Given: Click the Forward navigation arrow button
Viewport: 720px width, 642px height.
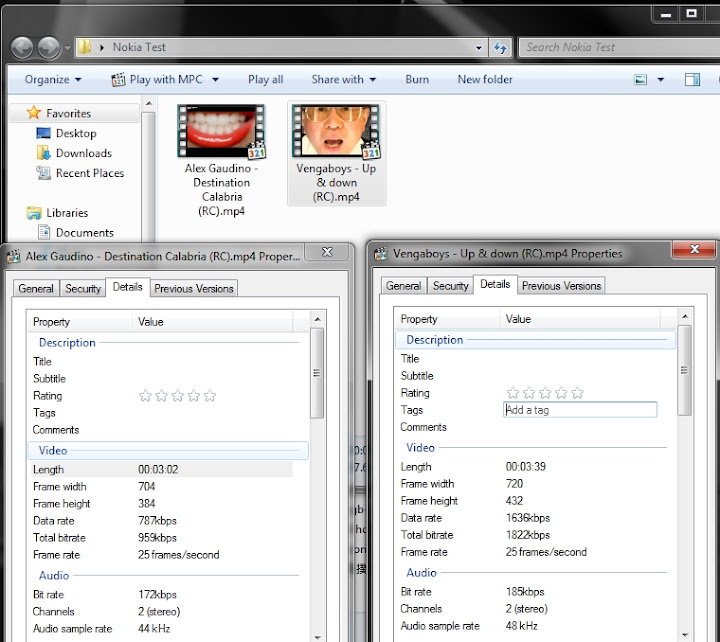Looking at the screenshot, I should point(49,47).
